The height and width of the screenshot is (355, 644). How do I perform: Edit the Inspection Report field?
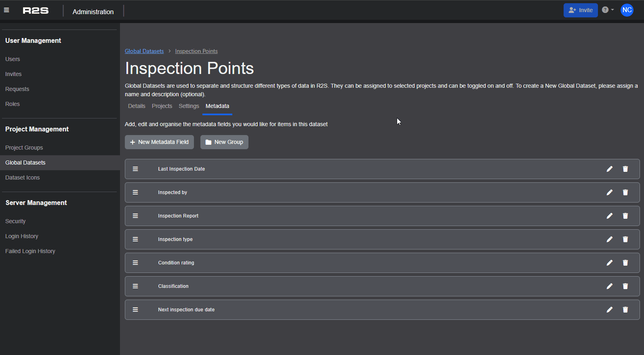coord(609,216)
